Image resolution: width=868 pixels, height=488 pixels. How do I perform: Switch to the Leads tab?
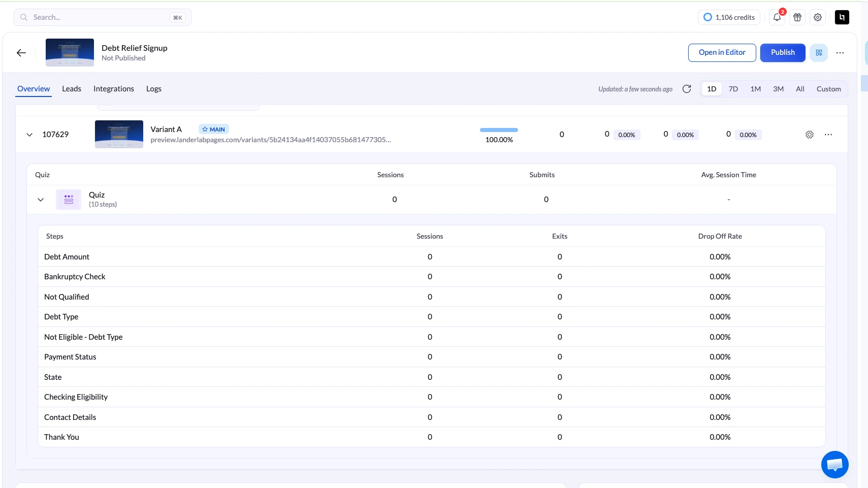pos(72,89)
